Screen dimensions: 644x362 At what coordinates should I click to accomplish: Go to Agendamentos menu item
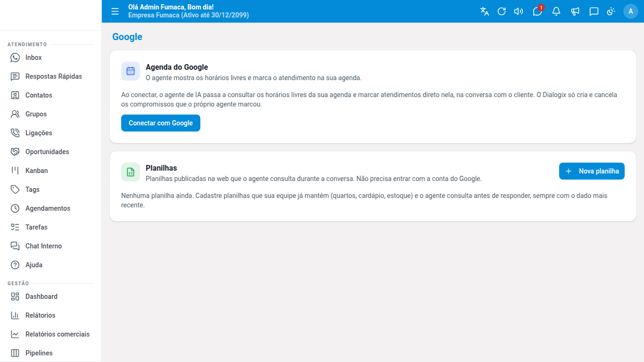(x=51, y=208)
